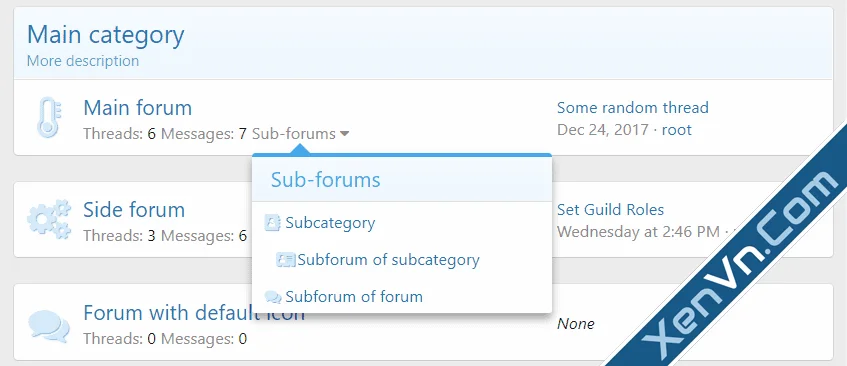Collapse the Sub-forums dropdown arrow
Viewport: 847px width, 366px height.
344,134
